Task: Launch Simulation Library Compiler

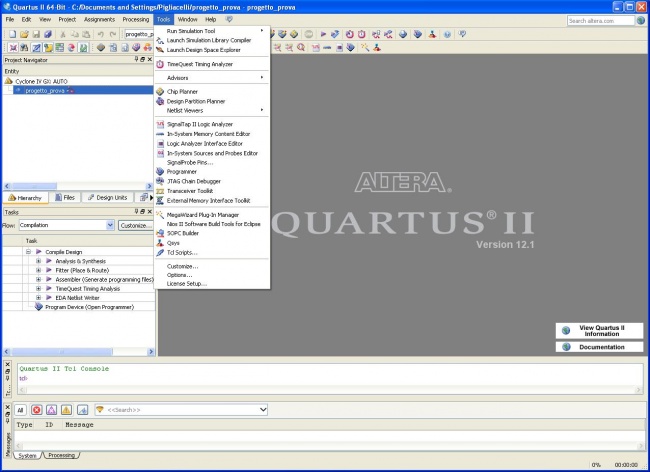Action: pos(212,40)
